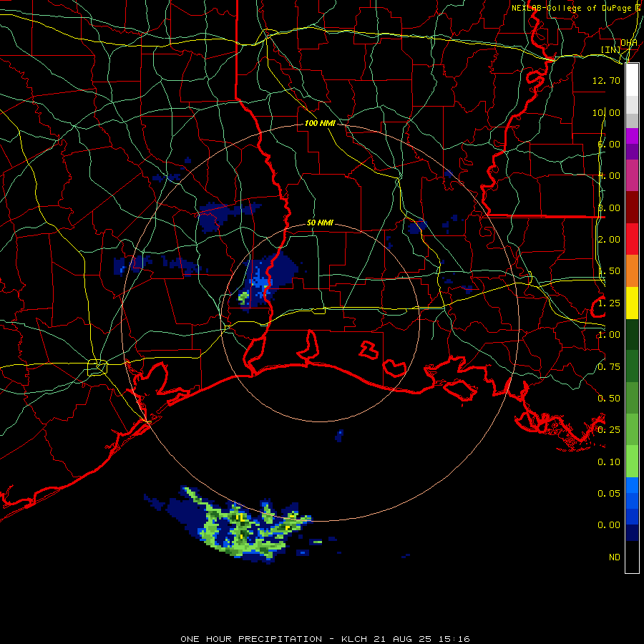Click the 50 NMI range ring label
The width and height of the screenshot is (644, 644).
click(x=320, y=223)
